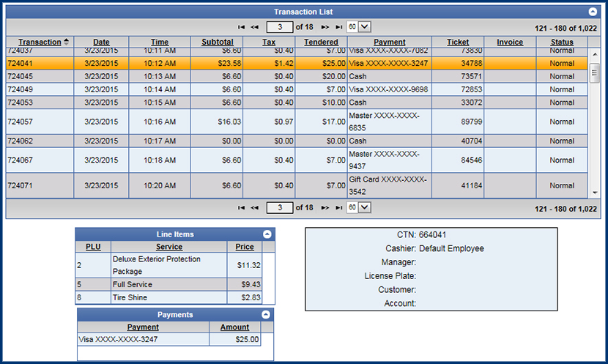Jump to last page using top pager

point(338,26)
